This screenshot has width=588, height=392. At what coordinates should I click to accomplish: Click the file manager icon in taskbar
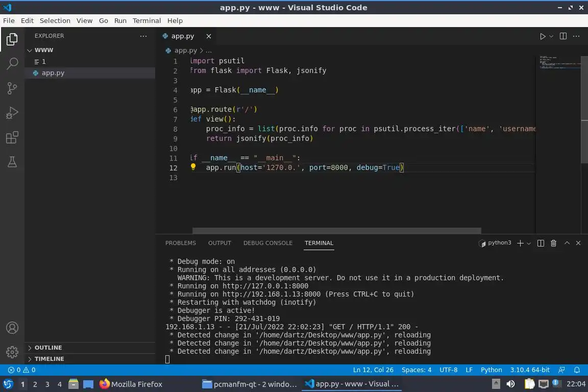point(73,384)
